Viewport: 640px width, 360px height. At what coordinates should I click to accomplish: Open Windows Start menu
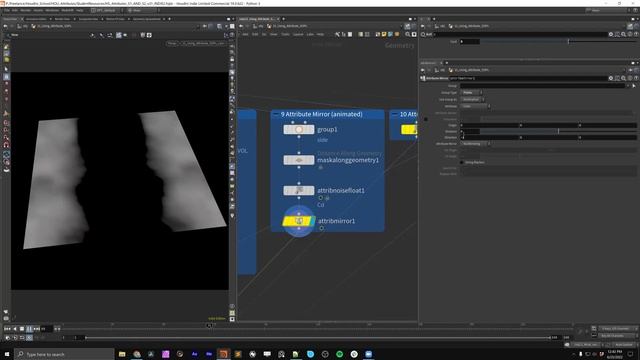pos(7,354)
